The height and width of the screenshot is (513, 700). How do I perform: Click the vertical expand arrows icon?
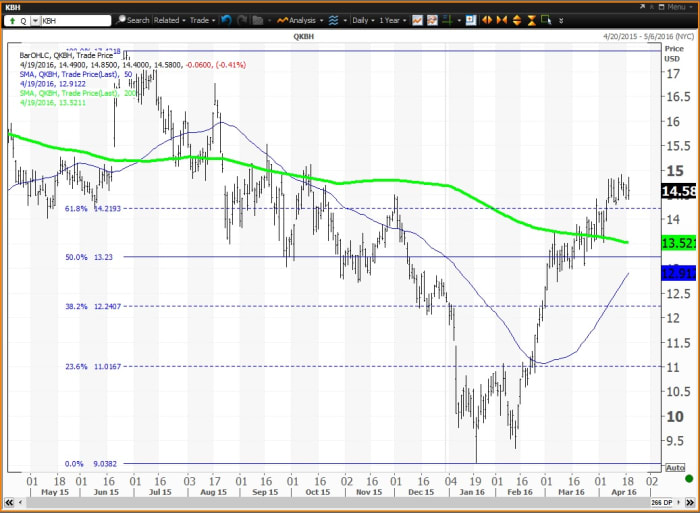pos(516,20)
